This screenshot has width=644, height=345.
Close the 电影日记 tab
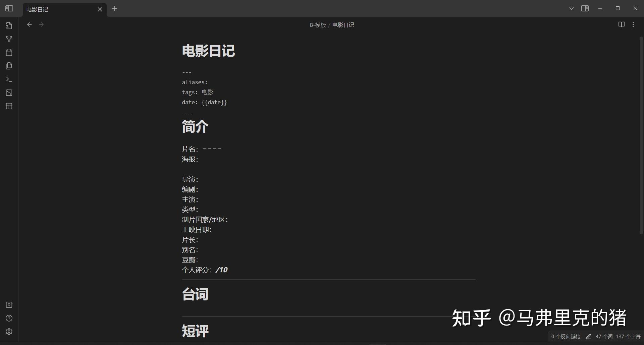(100, 9)
